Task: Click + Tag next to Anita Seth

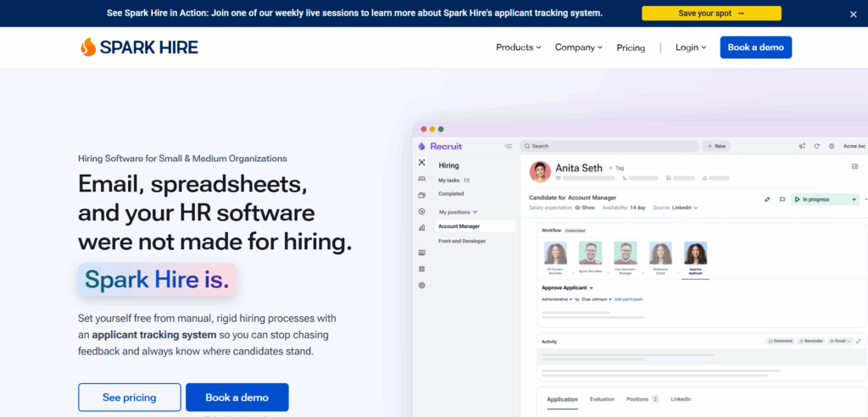Action: (616, 168)
